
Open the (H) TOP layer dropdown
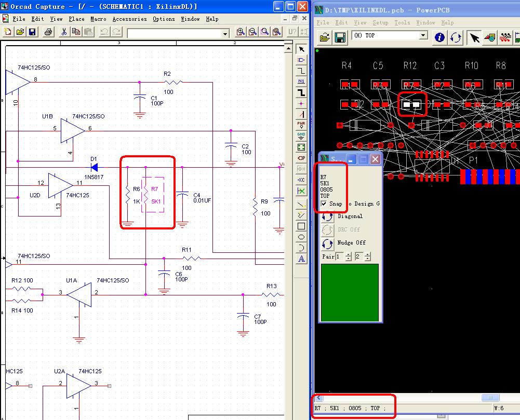[x=423, y=35]
